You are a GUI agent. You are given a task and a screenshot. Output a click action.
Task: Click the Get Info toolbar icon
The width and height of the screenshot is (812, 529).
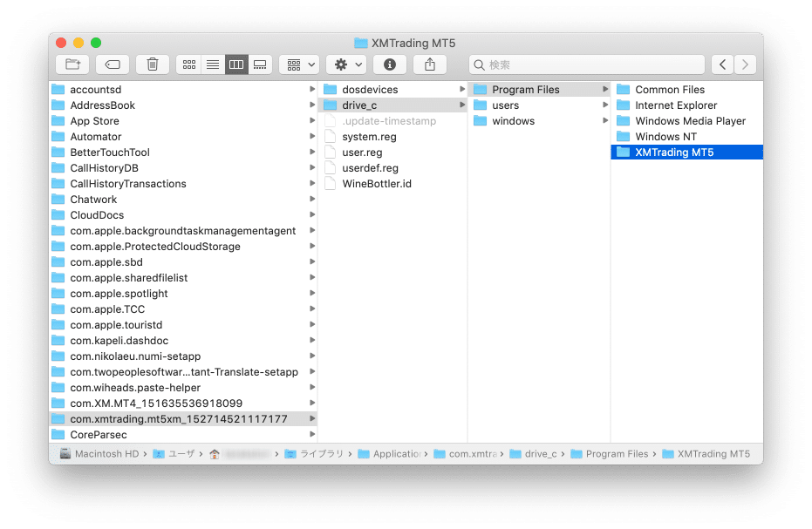(390, 64)
